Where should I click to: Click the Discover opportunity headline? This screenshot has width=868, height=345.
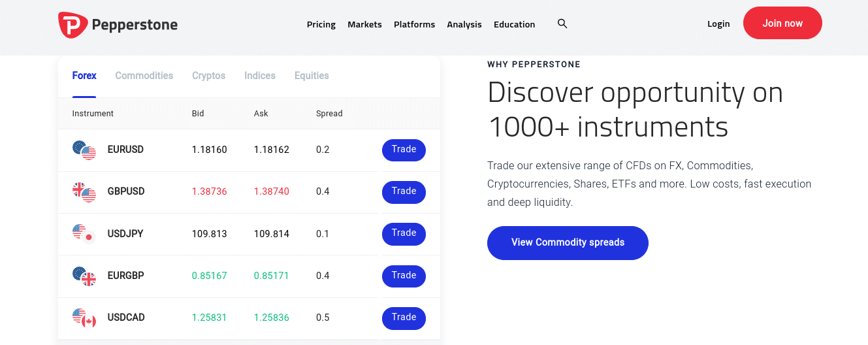tap(635, 109)
